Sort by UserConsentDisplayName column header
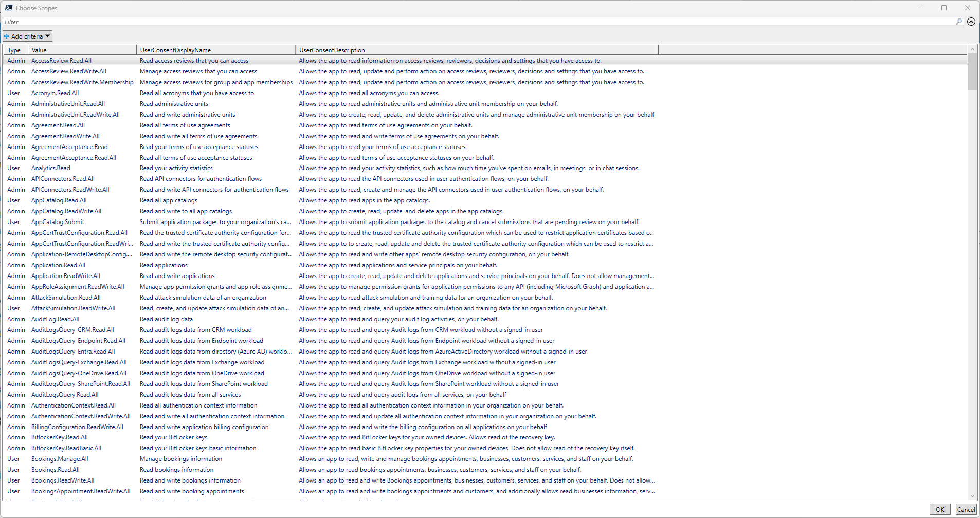The width and height of the screenshot is (980, 518). (215, 50)
